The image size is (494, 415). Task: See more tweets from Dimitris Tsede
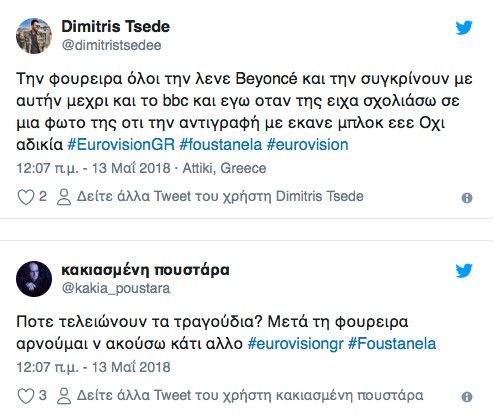point(220,196)
